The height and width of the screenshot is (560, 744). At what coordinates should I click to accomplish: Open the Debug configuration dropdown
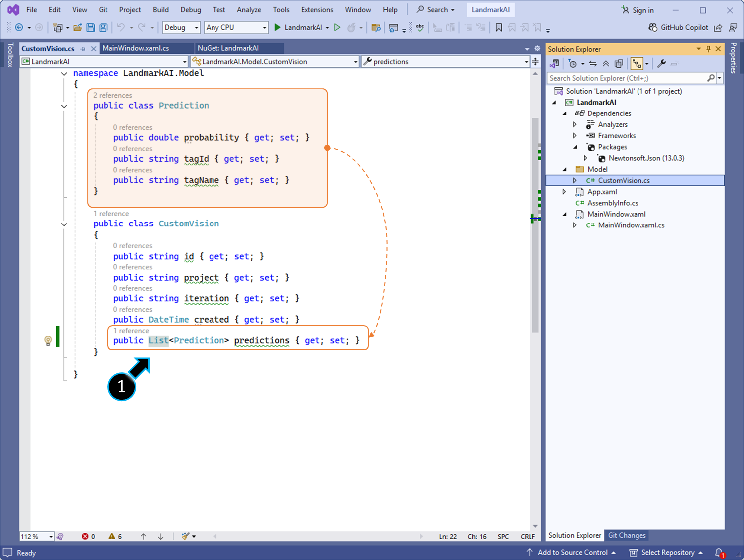[181, 28]
